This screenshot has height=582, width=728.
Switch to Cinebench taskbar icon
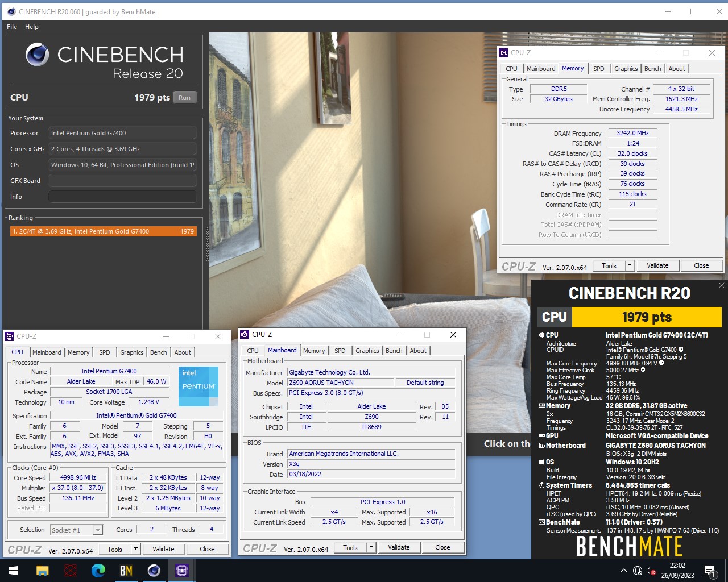click(x=154, y=571)
